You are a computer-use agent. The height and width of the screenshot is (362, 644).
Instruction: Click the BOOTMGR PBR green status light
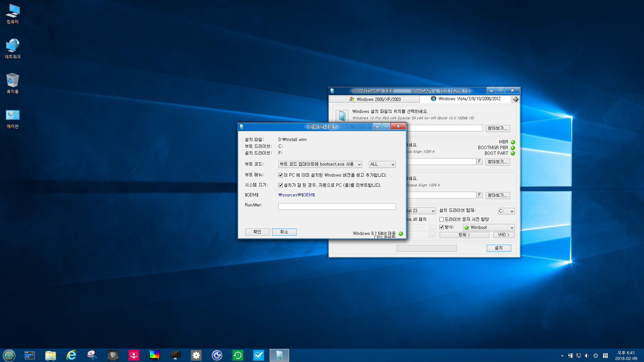point(513,148)
